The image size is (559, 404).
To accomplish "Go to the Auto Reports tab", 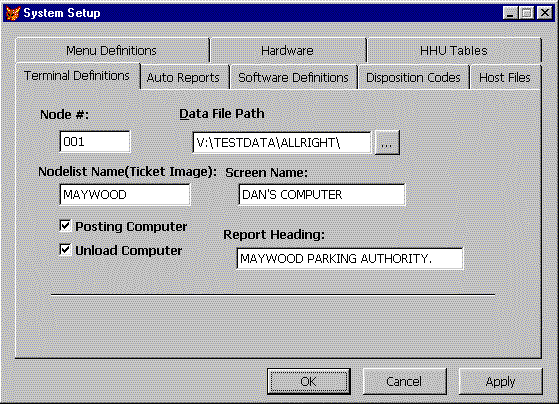I will coord(183,77).
